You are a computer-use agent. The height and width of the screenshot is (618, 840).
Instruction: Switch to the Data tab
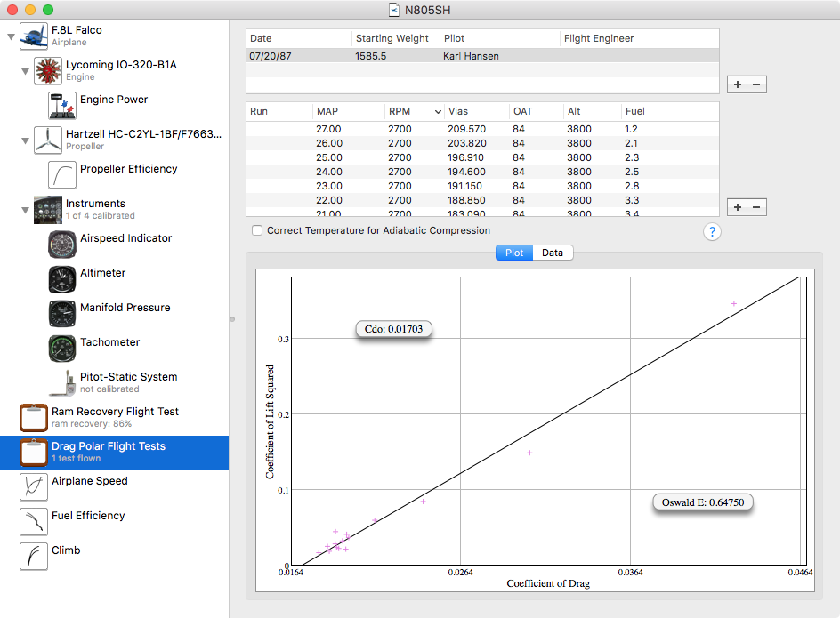tap(553, 253)
